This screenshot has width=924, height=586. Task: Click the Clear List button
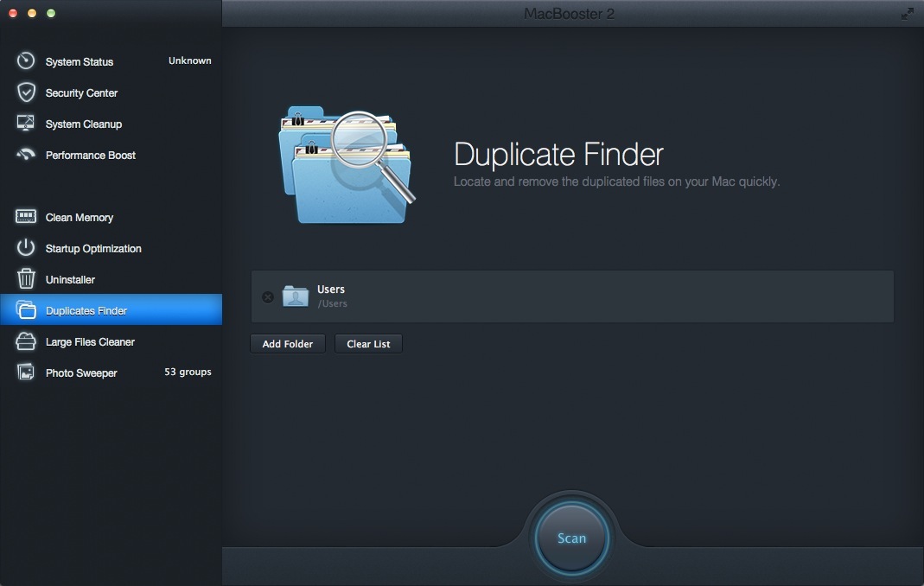pyautogui.click(x=368, y=344)
